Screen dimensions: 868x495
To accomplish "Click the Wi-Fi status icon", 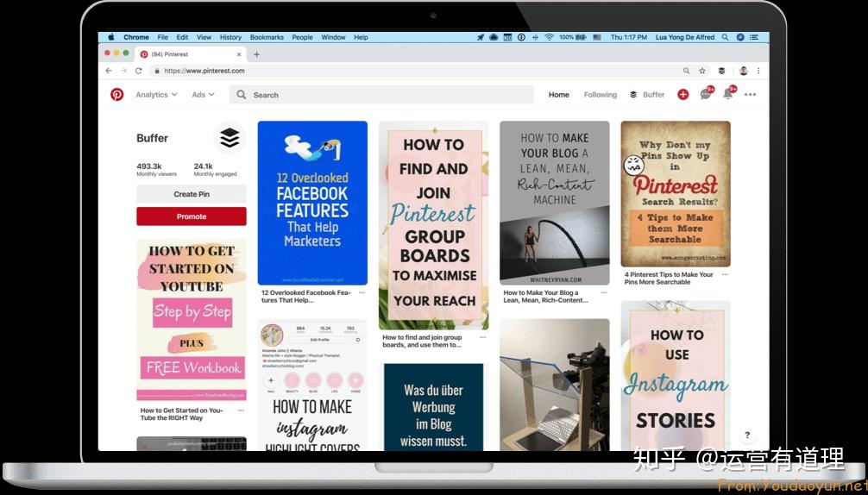I will tap(549, 37).
